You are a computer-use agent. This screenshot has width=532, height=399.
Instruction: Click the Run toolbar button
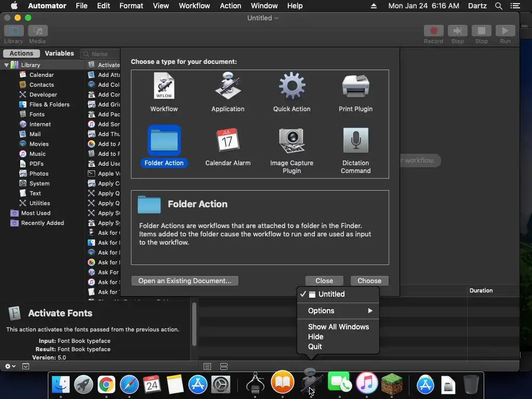coord(505,31)
